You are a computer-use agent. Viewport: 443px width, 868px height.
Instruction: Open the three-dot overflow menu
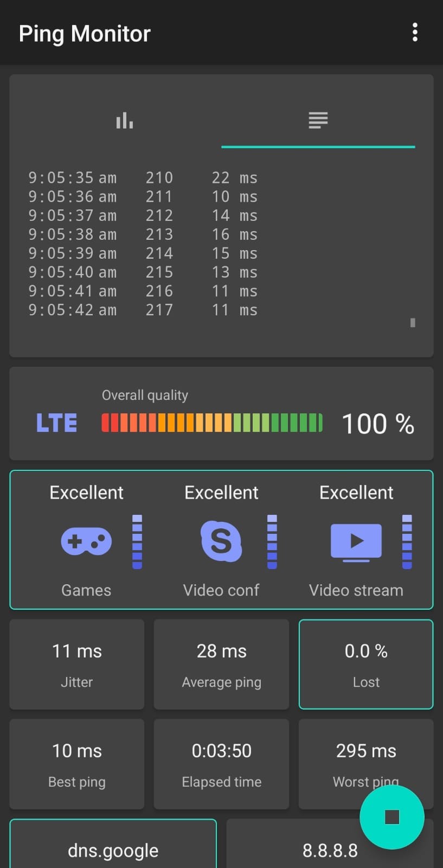pos(415,33)
